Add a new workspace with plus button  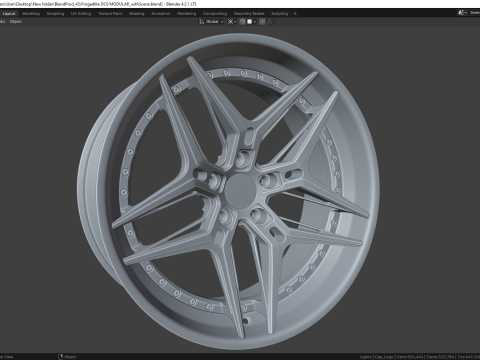click(x=295, y=14)
